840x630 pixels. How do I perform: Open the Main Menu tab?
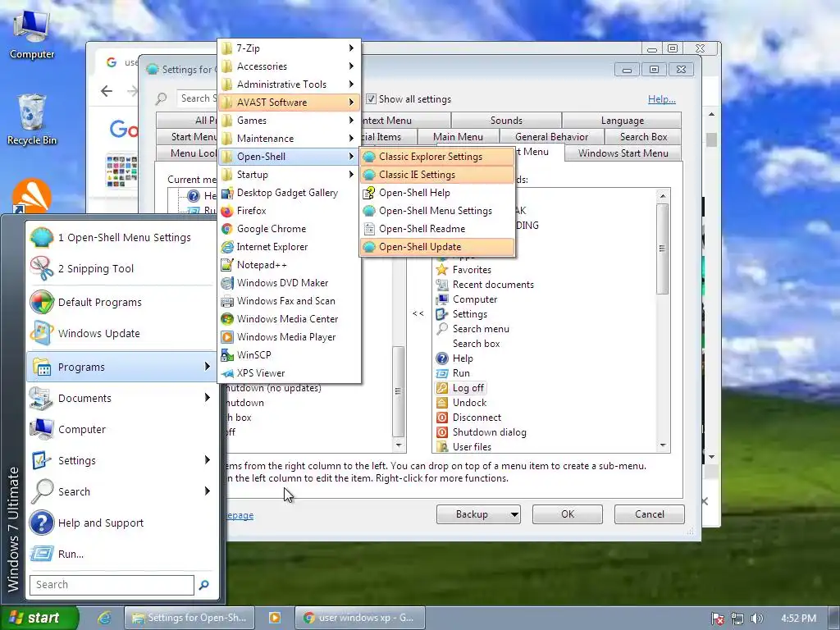[458, 137]
